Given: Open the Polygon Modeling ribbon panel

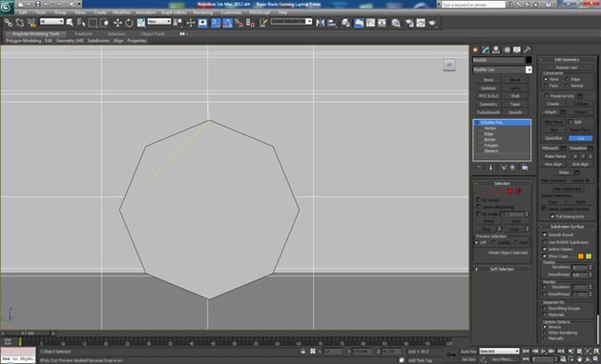Looking at the screenshot, I should (x=24, y=41).
